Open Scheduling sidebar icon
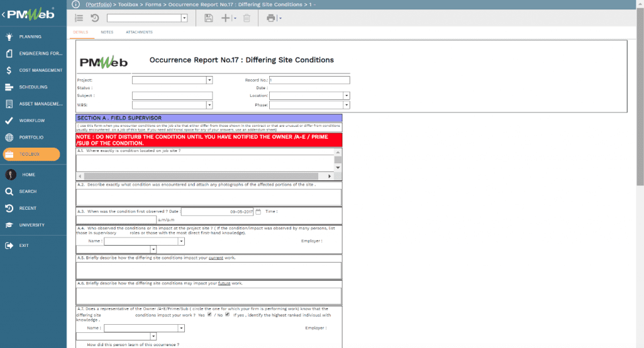The image size is (644, 348). [9, 87]
